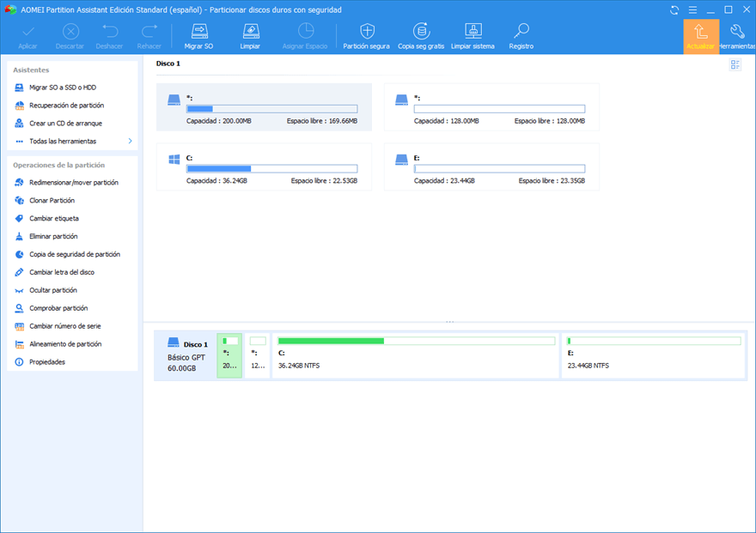Image resolution: width=756 pixels, height=533 pixels.
Task: Choose Ocultar partición
Action: (53, 290)
